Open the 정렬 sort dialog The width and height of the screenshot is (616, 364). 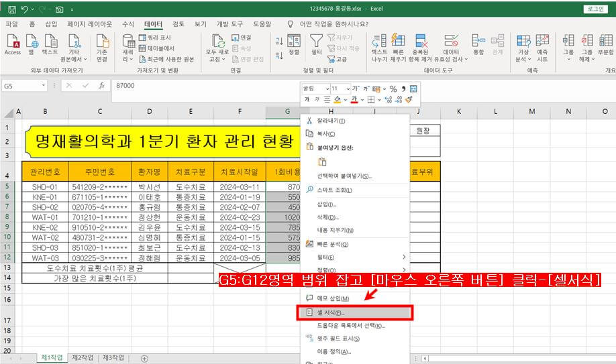pyautogui.click(x=294, y=44)
